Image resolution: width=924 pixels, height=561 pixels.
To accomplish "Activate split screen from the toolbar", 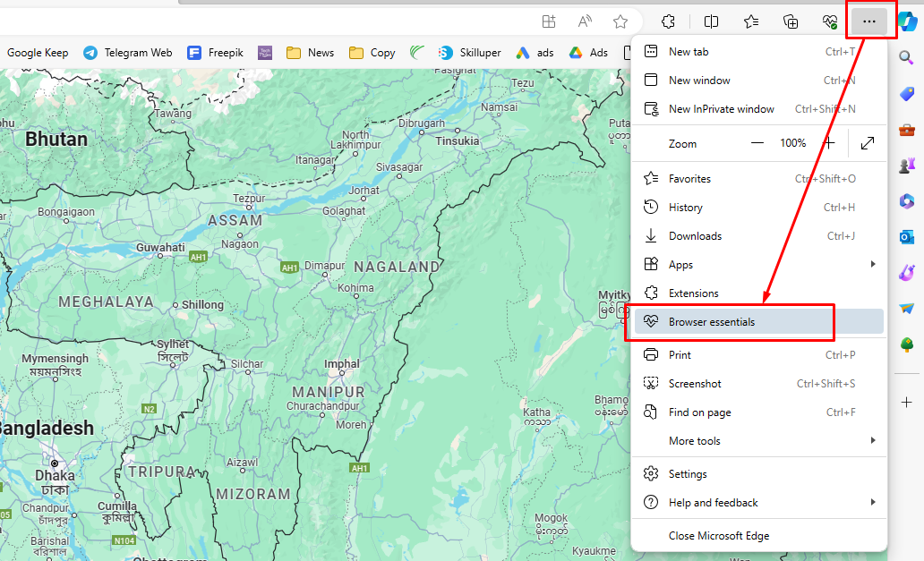I will click(709, 21).
